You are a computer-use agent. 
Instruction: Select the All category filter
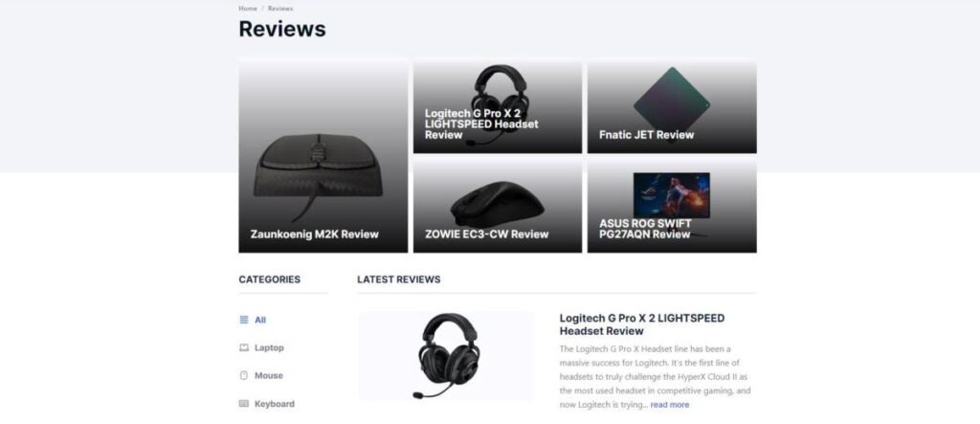(x=260, y=320)
